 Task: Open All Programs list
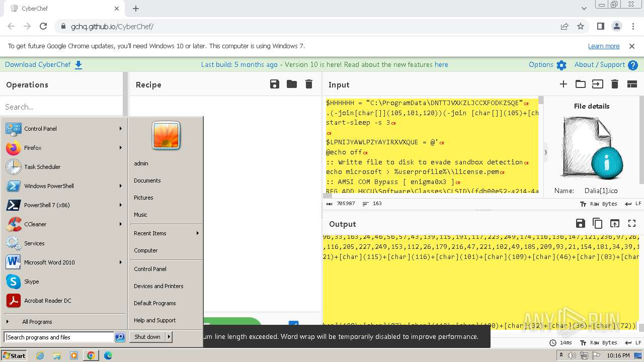(x=63, y=322)
